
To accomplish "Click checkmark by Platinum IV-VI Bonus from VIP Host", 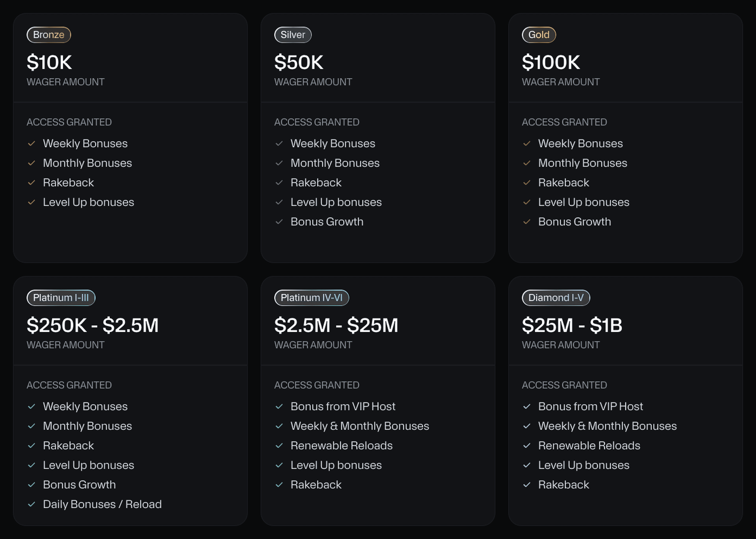I will point(279,407).
